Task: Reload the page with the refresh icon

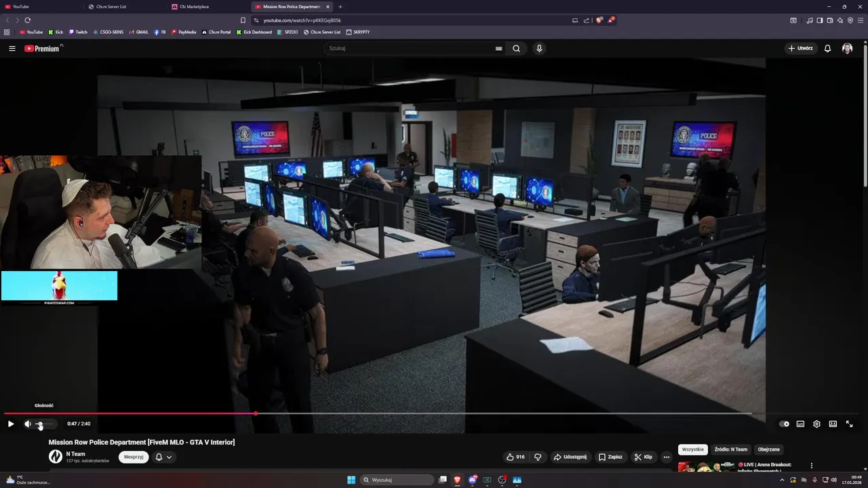Action: (x=28, y=20)
